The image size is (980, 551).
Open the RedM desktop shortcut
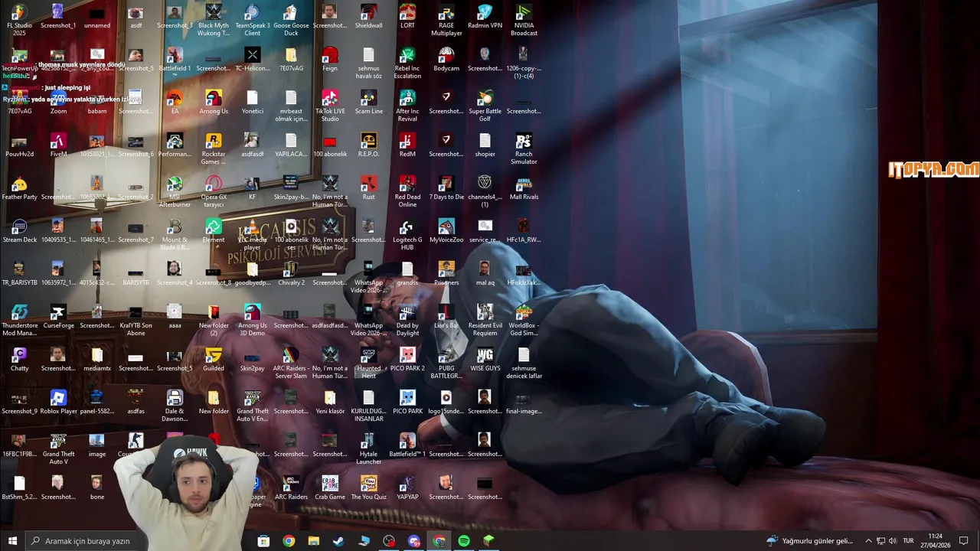pyautogui.click(x=407, y=145)
